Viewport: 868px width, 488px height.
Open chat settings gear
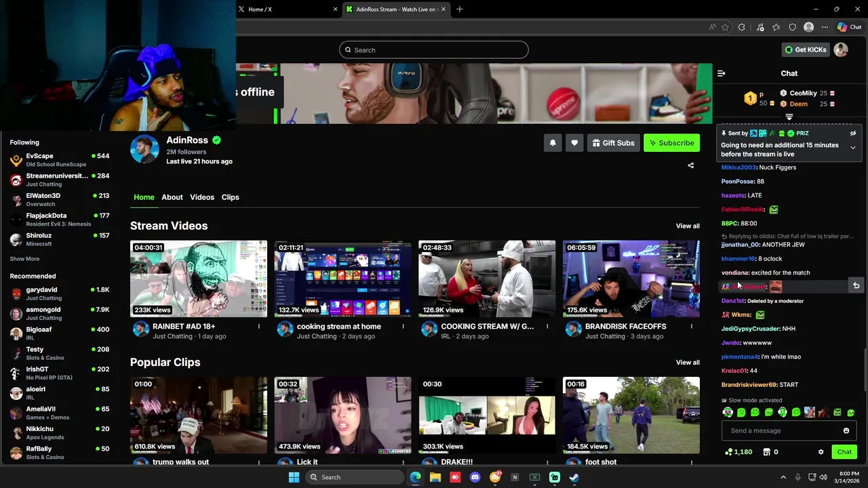tap(821, 452)
